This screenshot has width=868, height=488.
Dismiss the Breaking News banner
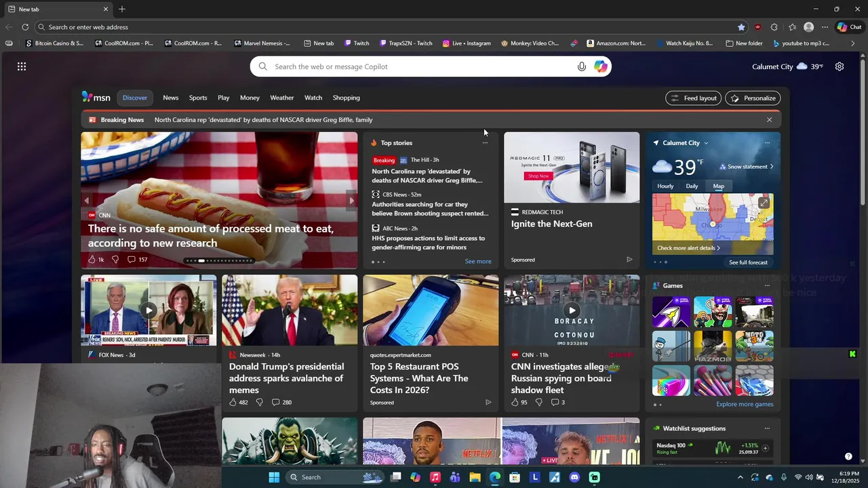(x=769, y=120)
